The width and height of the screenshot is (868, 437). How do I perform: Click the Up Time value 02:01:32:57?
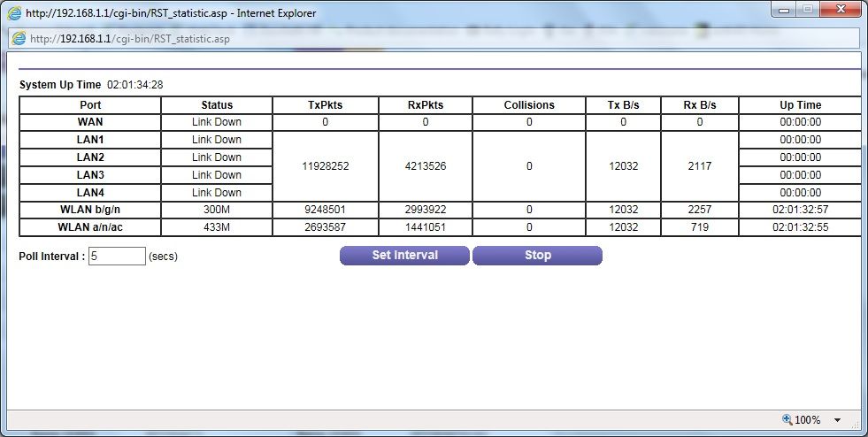tap(801, 211)
